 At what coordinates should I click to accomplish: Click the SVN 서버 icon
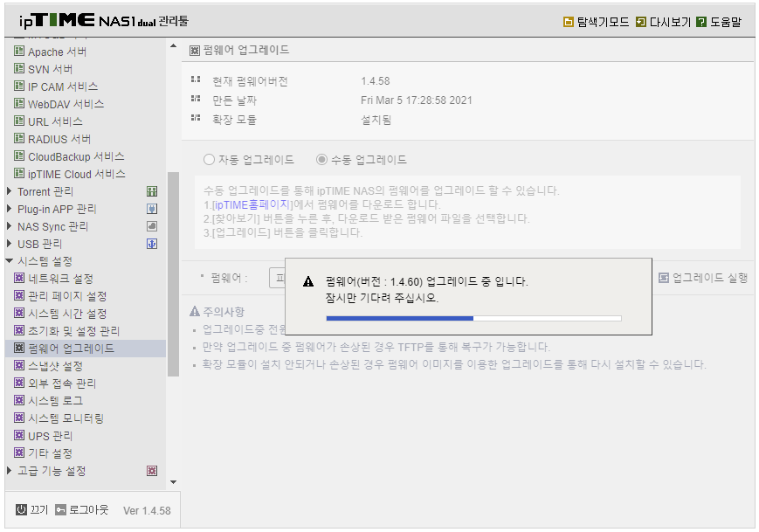click(x=19, y=68)
